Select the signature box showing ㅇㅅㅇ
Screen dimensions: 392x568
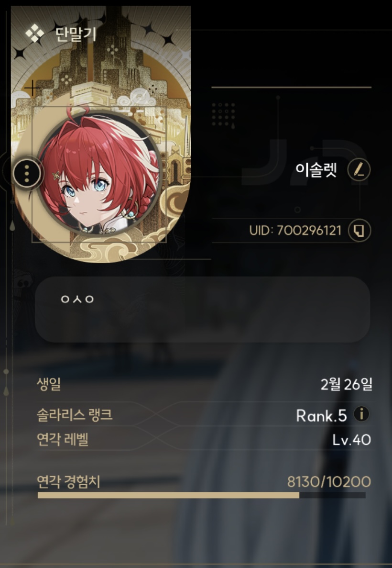[x=202, y=310]
